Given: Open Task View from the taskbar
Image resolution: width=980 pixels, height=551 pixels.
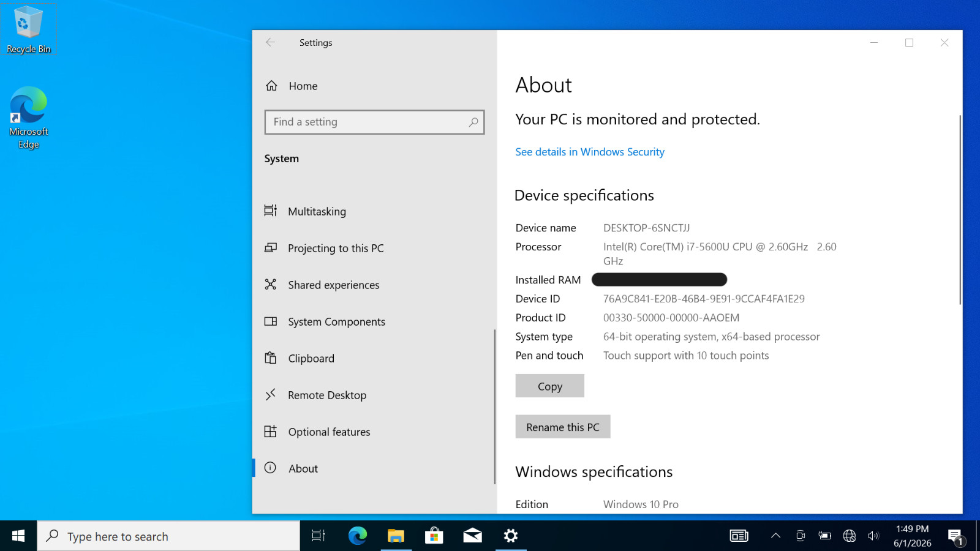Looking at the screenshot, I should pos(318,536).
